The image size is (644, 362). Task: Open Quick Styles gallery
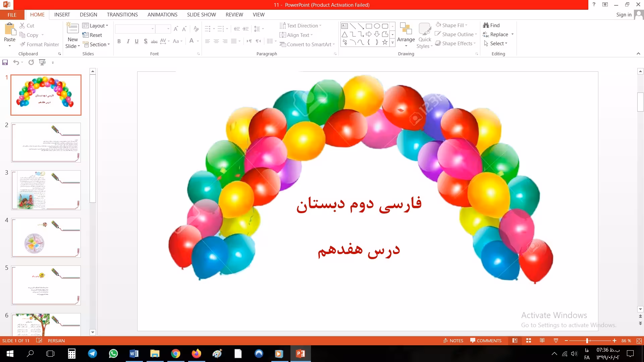pos(425,35)
